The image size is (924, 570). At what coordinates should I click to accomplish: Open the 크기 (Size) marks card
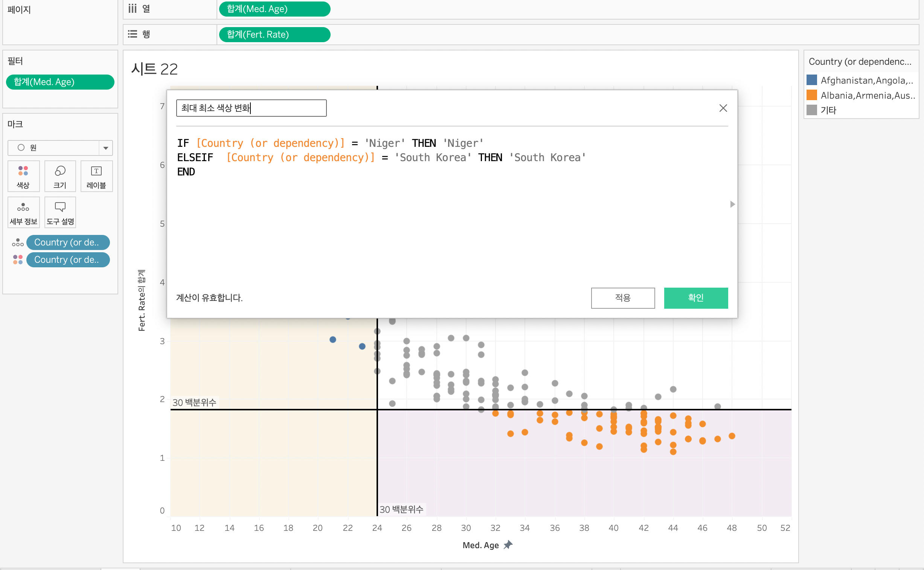click(x=60, y=176)
